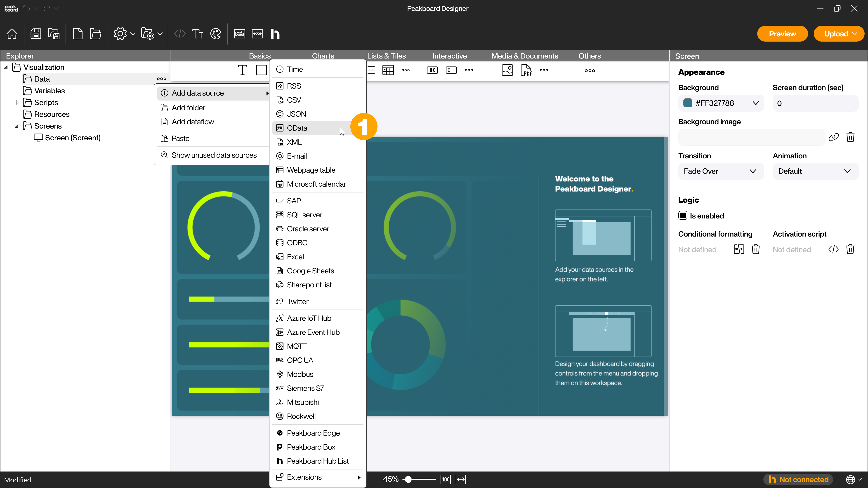868x488 pixels.
Task: Click the Peakboard logo icon top-left
Action: tap(11, 8)
